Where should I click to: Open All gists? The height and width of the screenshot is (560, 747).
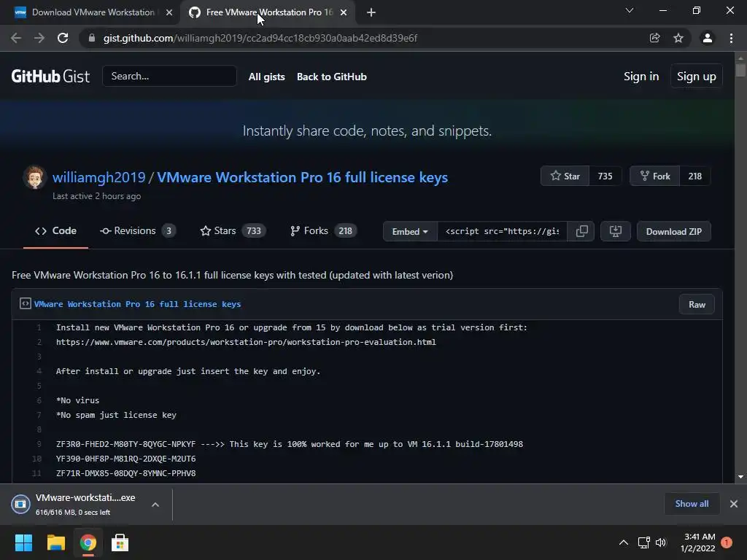click(x=267, y=77)
